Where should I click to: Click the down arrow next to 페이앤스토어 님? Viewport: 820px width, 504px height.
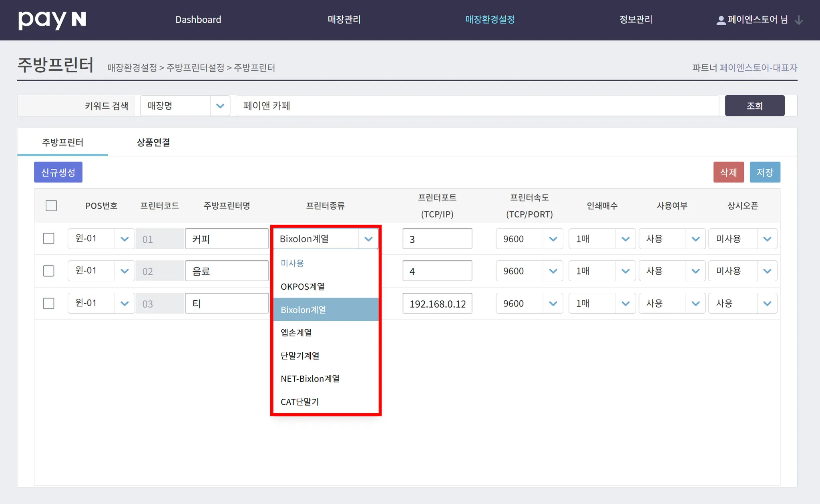pyautogui.click(x=799, y=20)
